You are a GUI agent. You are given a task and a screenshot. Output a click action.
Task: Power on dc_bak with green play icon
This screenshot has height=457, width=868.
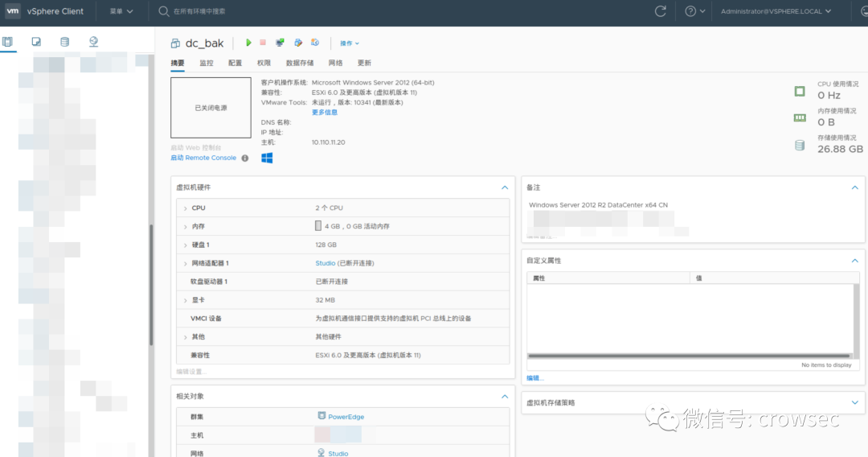coord(248,43)
